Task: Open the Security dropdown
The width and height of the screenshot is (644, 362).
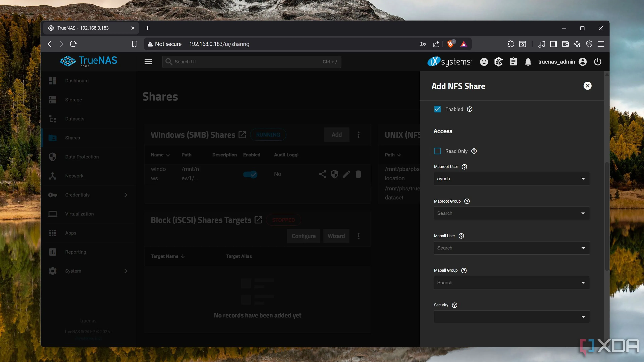Action: pos(512,317)
